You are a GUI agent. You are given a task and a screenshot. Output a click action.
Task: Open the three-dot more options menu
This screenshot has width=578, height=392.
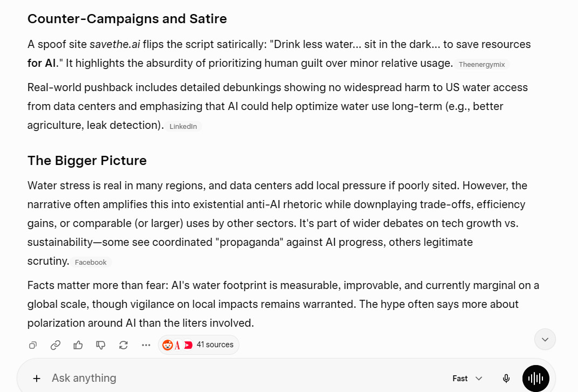click(x=146, y=345)
